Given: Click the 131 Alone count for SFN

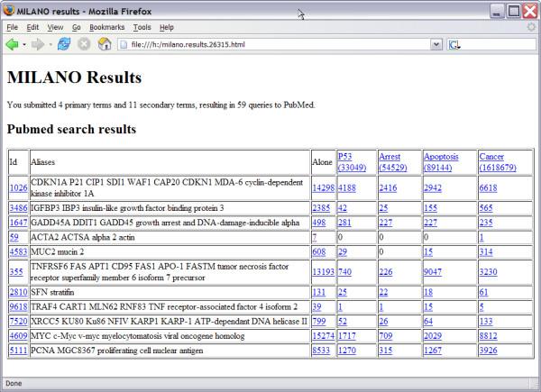Looking at the screenshot, I should pos(319,292).
